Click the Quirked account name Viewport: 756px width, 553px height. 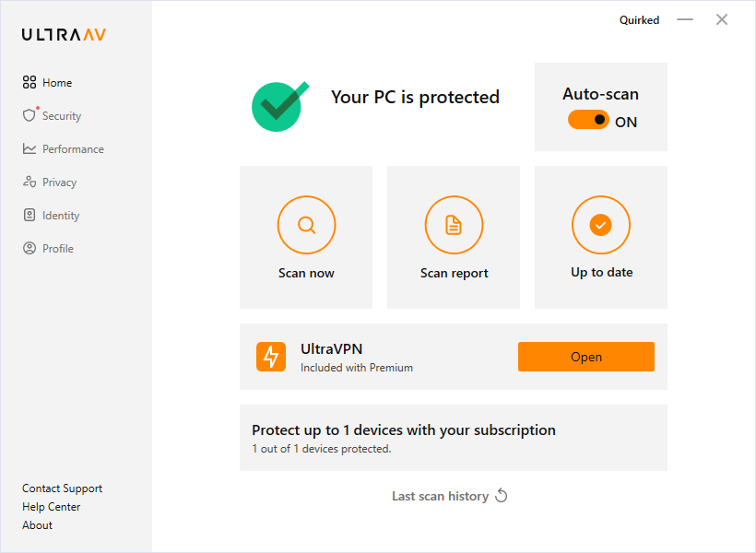[639, 20]
